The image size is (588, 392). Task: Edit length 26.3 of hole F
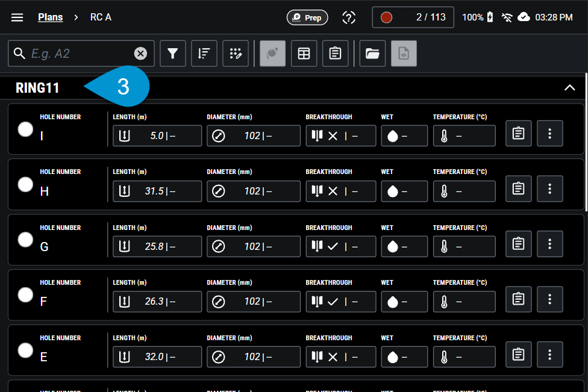[x=157, y=301]
